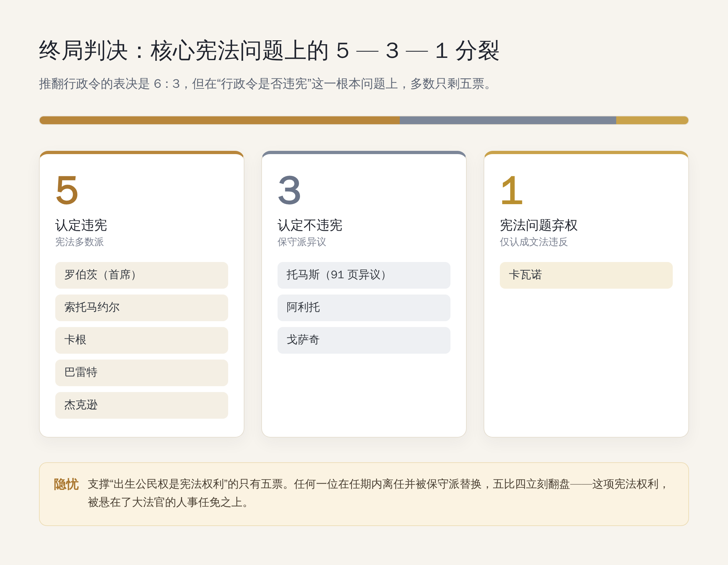Select the '杰克逊' chip

point(142,405)
